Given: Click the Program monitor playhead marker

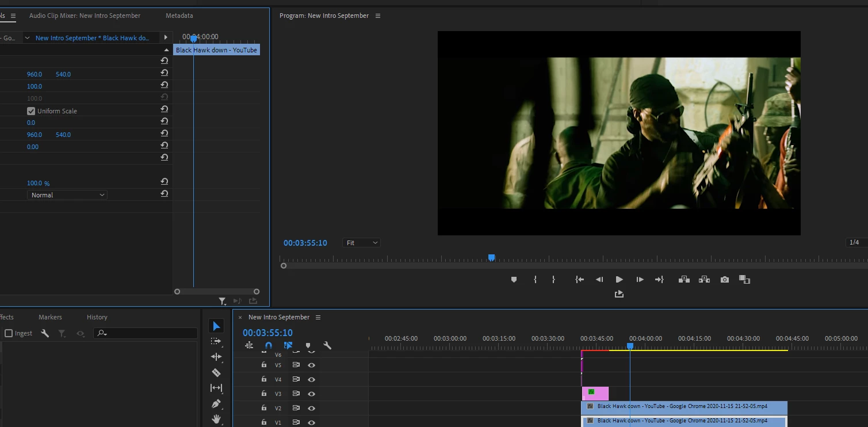Looking at the screenshot, I should tap(491, 258).
